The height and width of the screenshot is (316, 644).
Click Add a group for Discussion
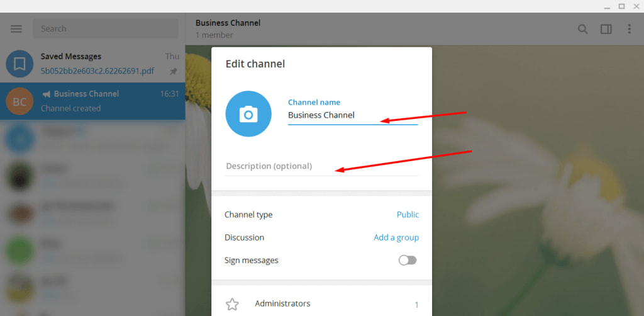(396, 237)
